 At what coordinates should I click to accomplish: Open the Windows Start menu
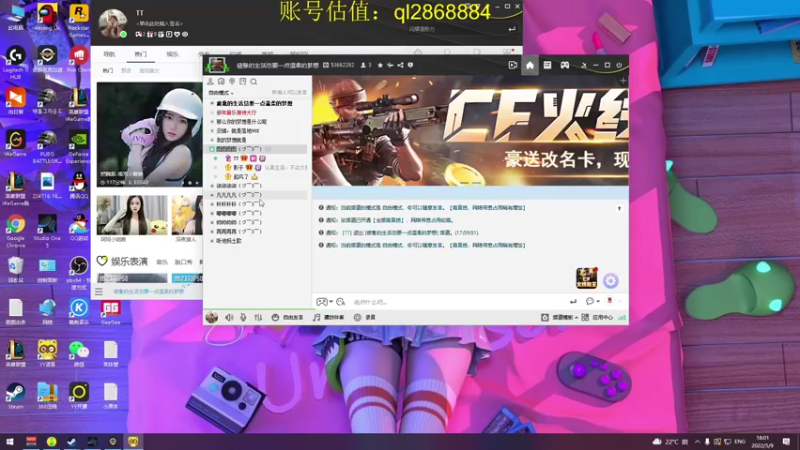10,441
